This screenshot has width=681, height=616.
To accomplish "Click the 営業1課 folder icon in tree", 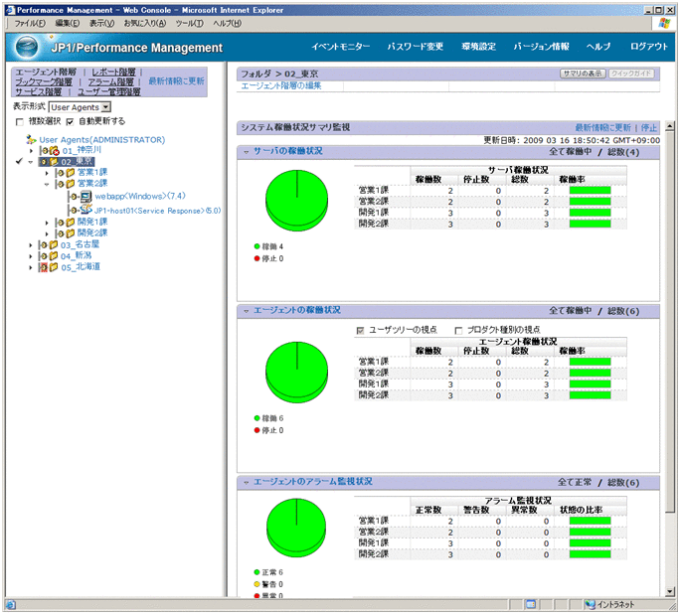I will (69, 173).
